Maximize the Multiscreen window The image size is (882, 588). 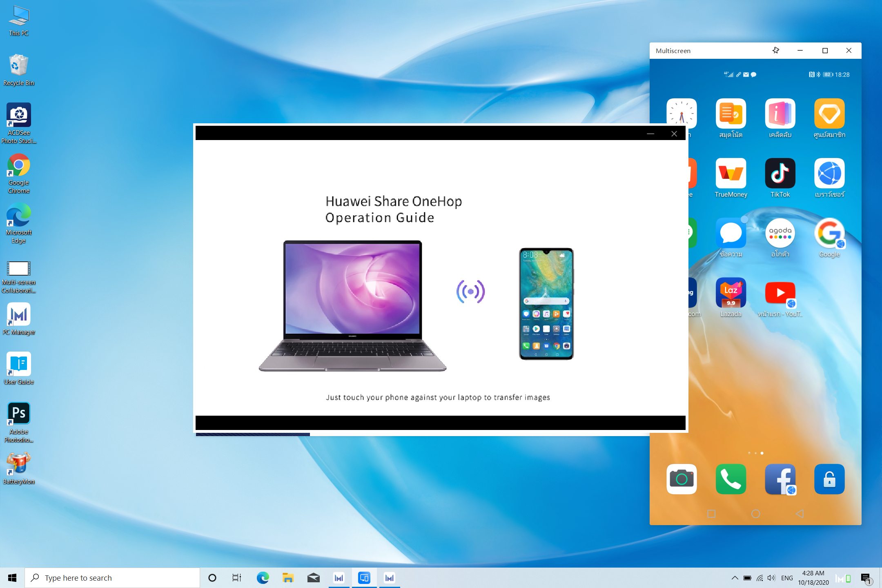point(825,50)
